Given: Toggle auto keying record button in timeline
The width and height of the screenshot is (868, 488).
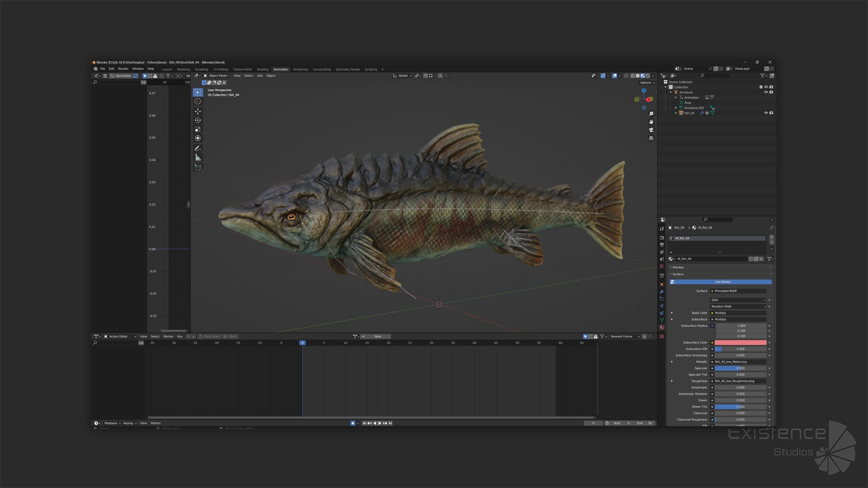Looking at the screenshot, I should click(x=353, y=423).
